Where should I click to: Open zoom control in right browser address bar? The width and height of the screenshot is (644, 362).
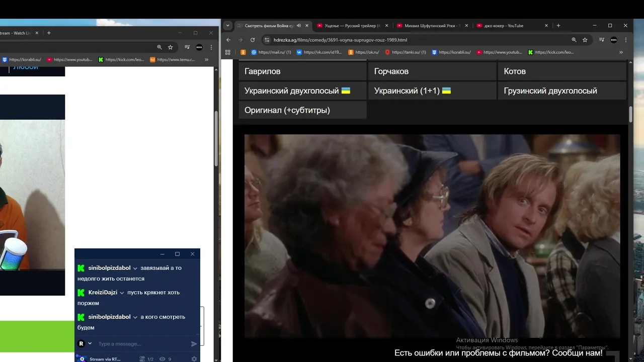coord(574,40)
